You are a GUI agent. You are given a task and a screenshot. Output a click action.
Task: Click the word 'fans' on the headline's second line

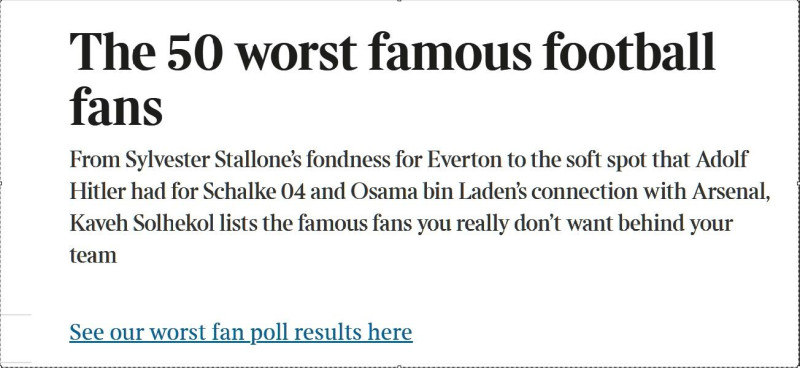point(116,106)
